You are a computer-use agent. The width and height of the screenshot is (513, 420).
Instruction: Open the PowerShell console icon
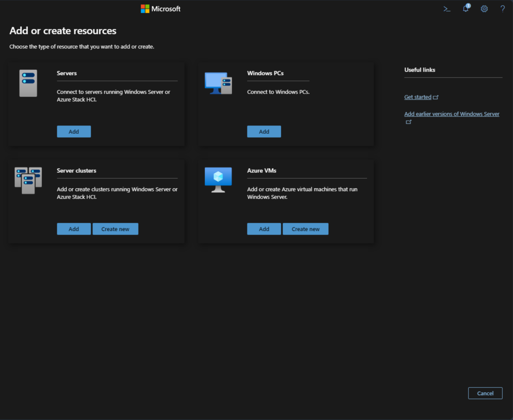click(x=447, y=9)
